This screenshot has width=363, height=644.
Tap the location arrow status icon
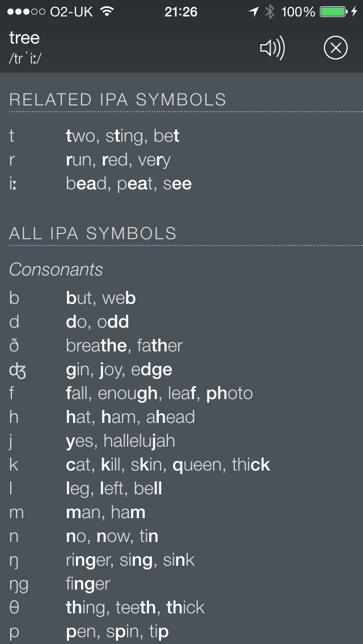tap(254, 12)
